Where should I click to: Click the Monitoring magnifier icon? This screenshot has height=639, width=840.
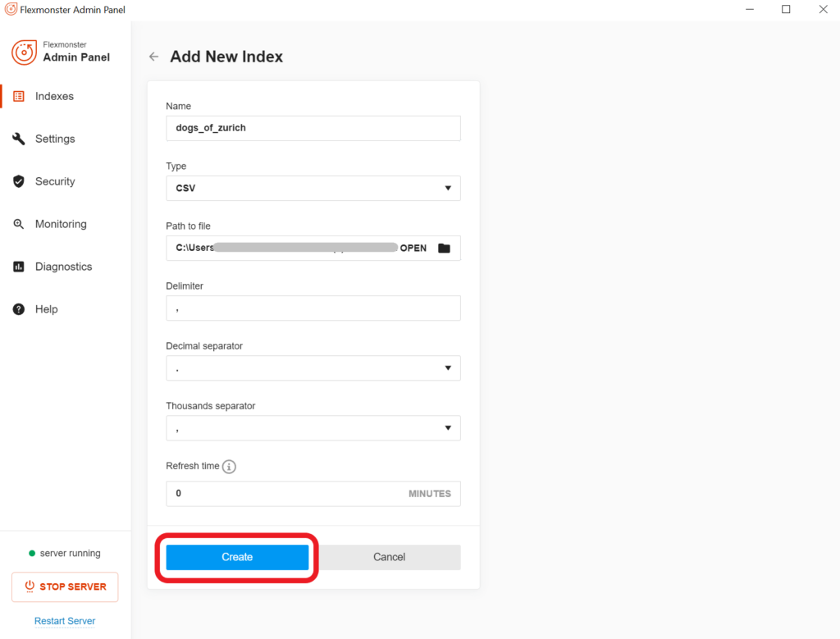tap(19, 224)
